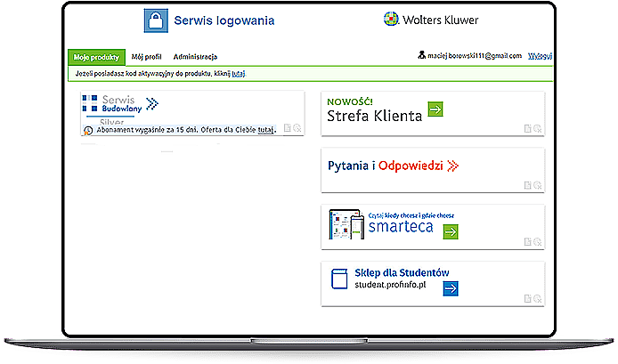Click the document icon on the smarteca card

click(528, 242)
